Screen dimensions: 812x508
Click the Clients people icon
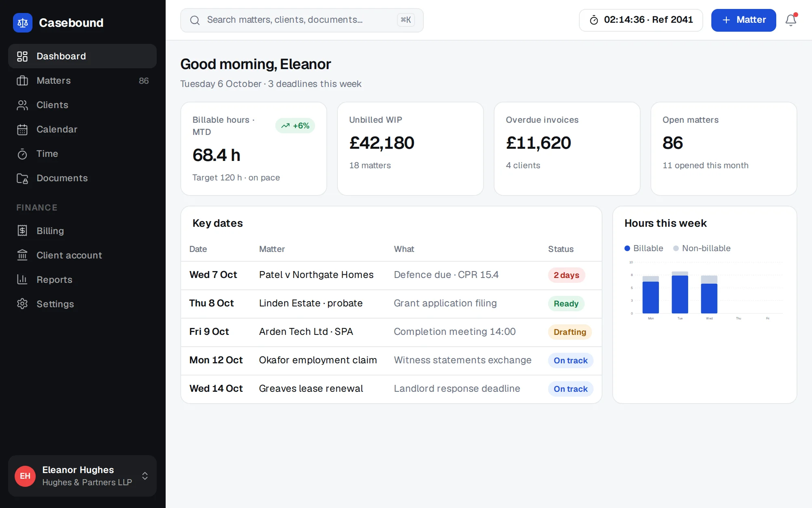[x=22, y=105]
